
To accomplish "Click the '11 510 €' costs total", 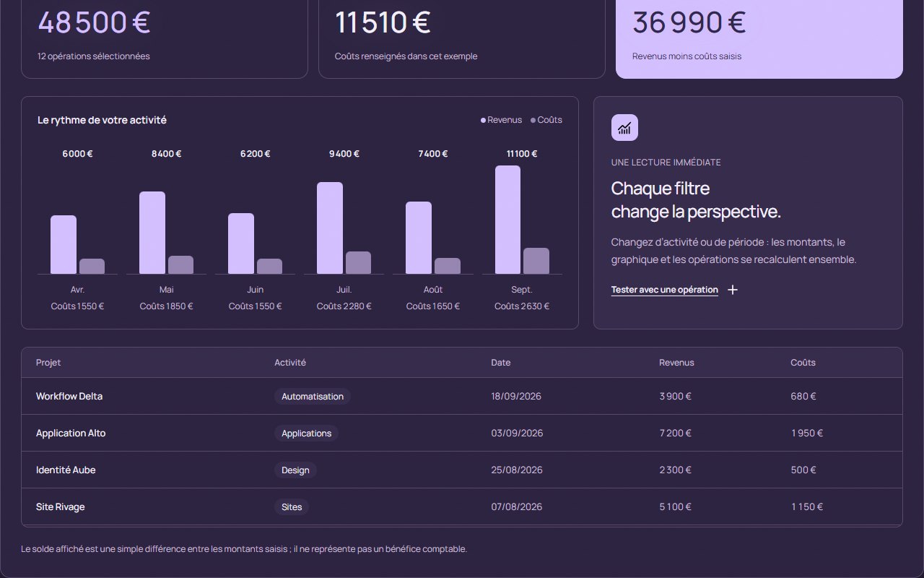I will tap(383, 22).
